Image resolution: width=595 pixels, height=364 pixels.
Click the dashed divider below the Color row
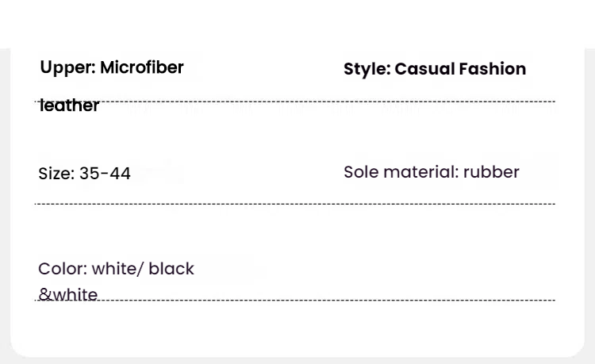(x=317, y=301)
